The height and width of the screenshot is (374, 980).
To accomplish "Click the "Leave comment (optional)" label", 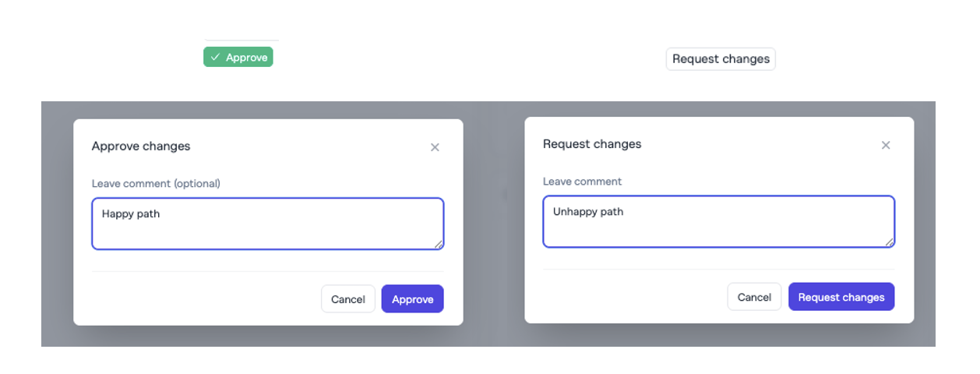I will click(156, 184).
